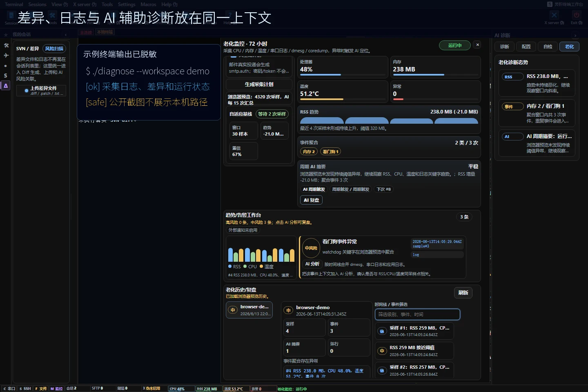Viewport: 588px width, 392px height.
Task: Collapse the 我的会话 panel chevron
Action: pos(66,35)
